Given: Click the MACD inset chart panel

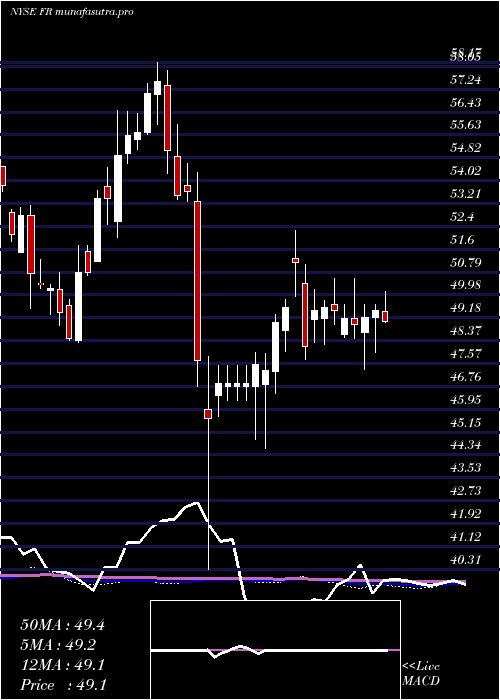Looking at the screenshot, I should 275,650.
